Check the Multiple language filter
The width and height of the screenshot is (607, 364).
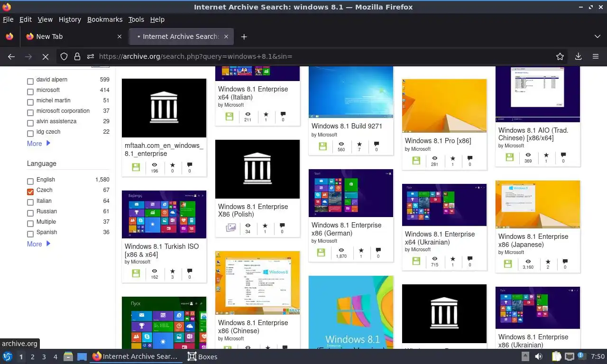pyautogui.click(x=30, y=223)
